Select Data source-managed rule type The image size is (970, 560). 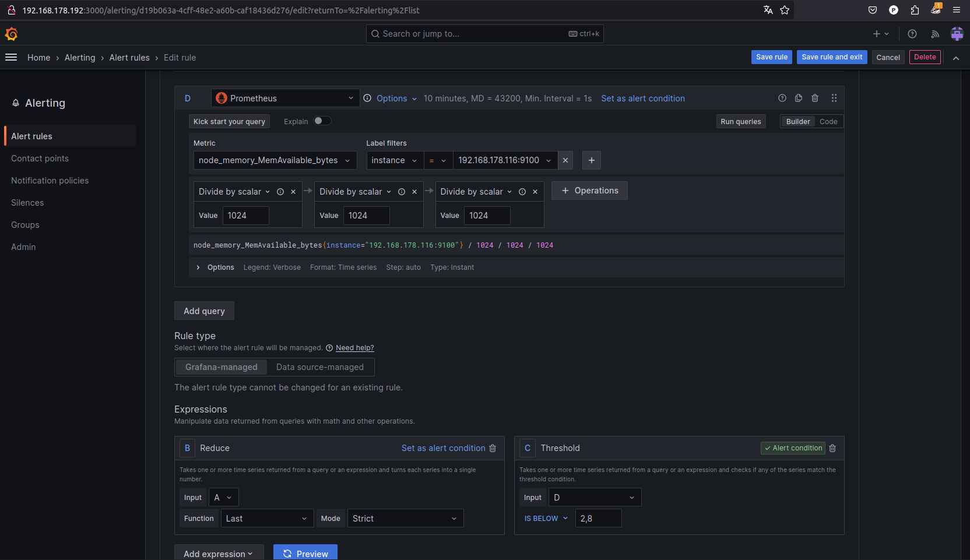(320, 367)
